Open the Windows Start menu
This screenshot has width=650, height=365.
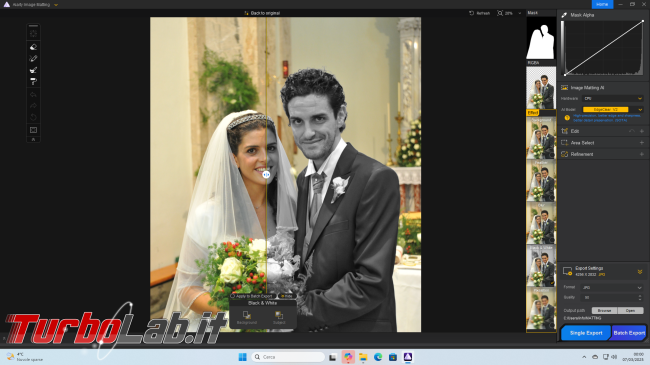coord(243,357)
